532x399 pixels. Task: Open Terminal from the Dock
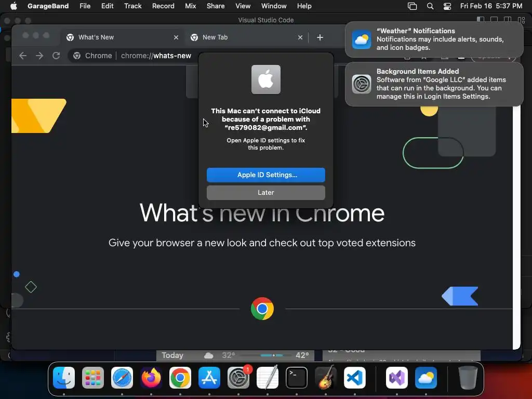click(297, 378)
